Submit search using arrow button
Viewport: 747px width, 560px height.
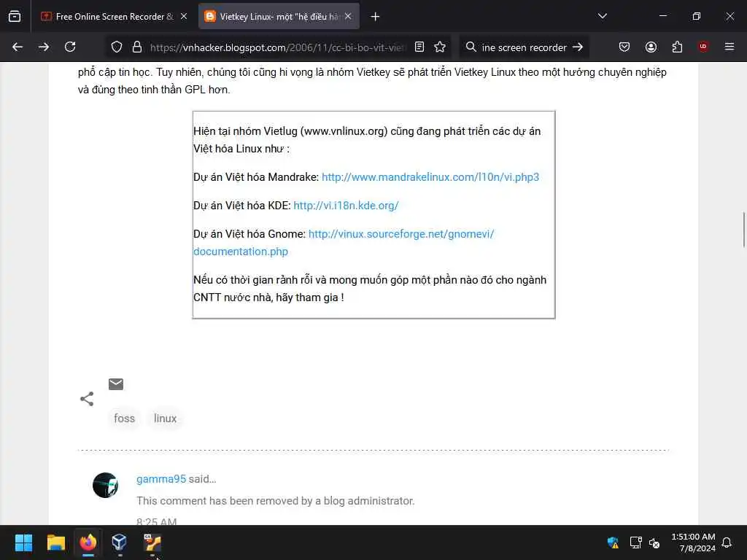578,47
